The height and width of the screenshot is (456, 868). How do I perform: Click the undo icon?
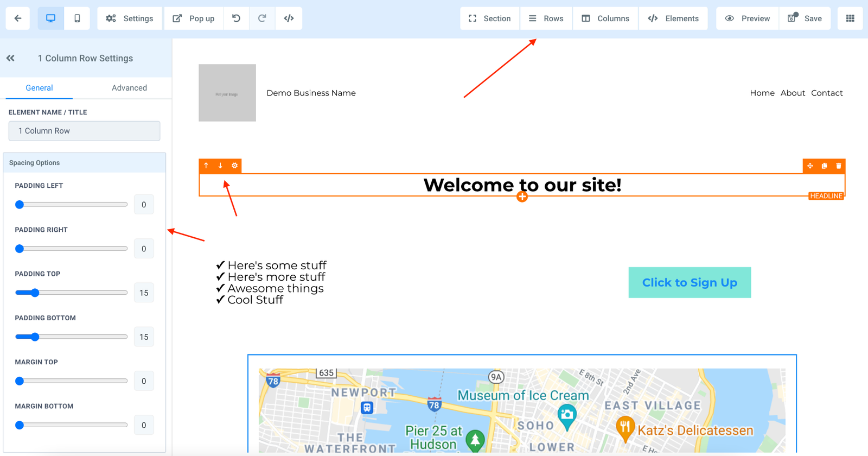point(236,18)
